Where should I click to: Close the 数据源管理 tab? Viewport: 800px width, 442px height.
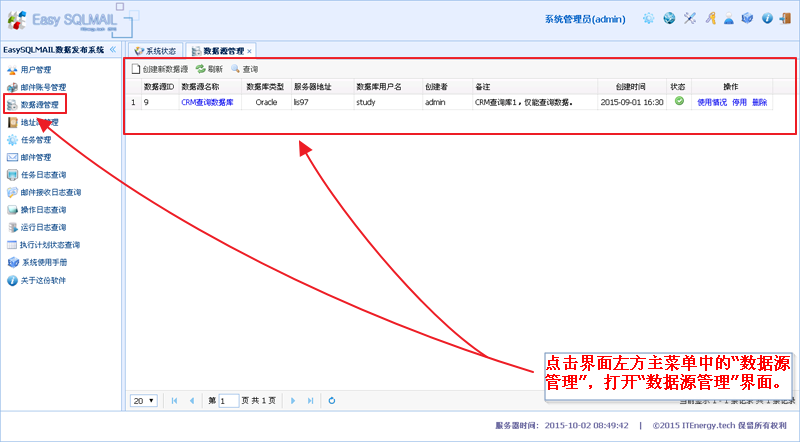click(249, 52)
